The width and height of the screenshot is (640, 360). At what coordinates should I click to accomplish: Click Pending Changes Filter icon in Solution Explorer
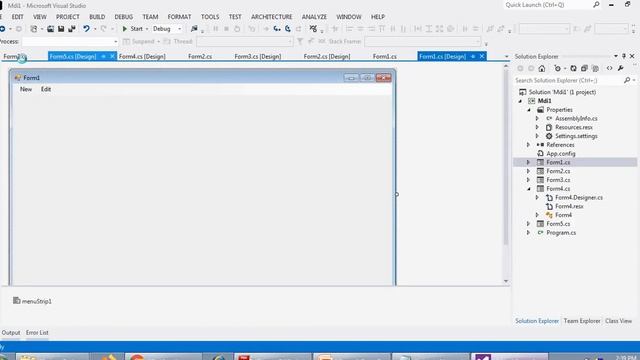click(558, 69)
